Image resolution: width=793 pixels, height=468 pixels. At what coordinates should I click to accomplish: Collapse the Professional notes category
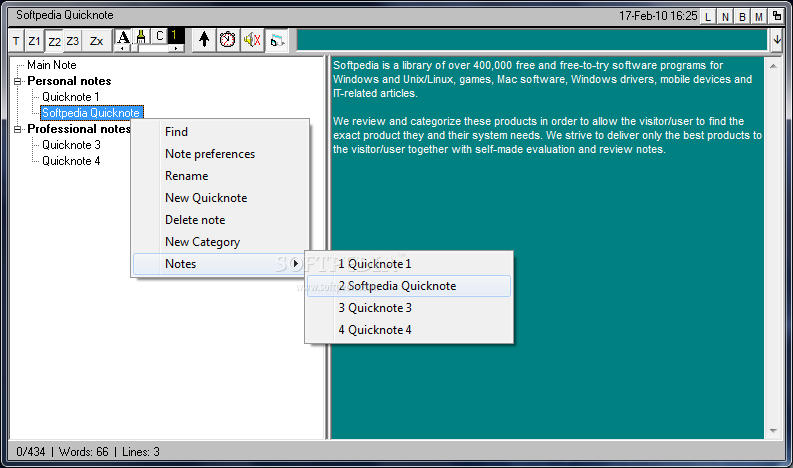[18, 129]
